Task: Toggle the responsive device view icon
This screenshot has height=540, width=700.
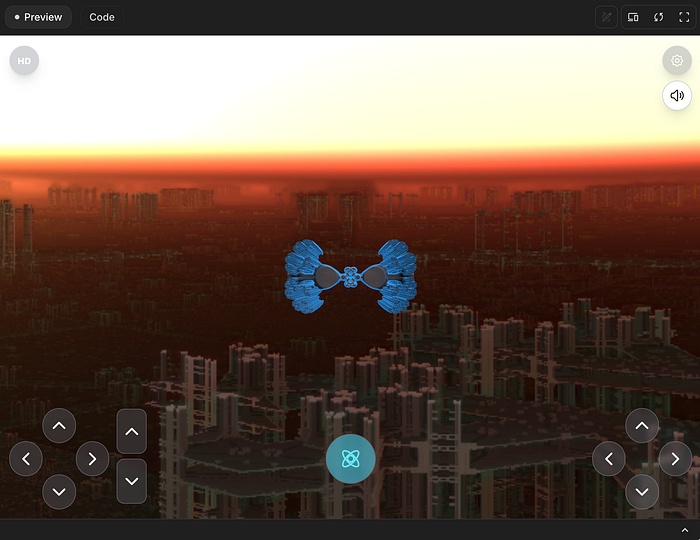Action: click(x=633, y=17)
